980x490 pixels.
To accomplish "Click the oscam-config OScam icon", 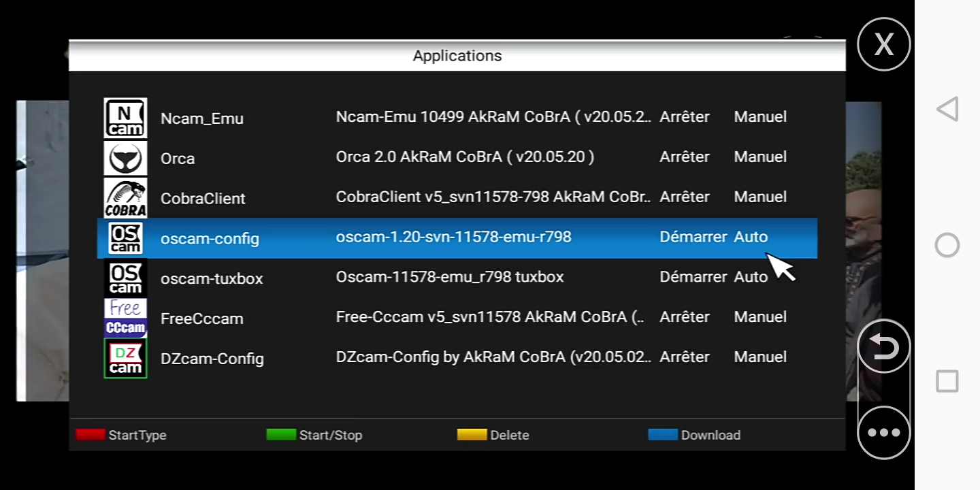I will [125, 238].
